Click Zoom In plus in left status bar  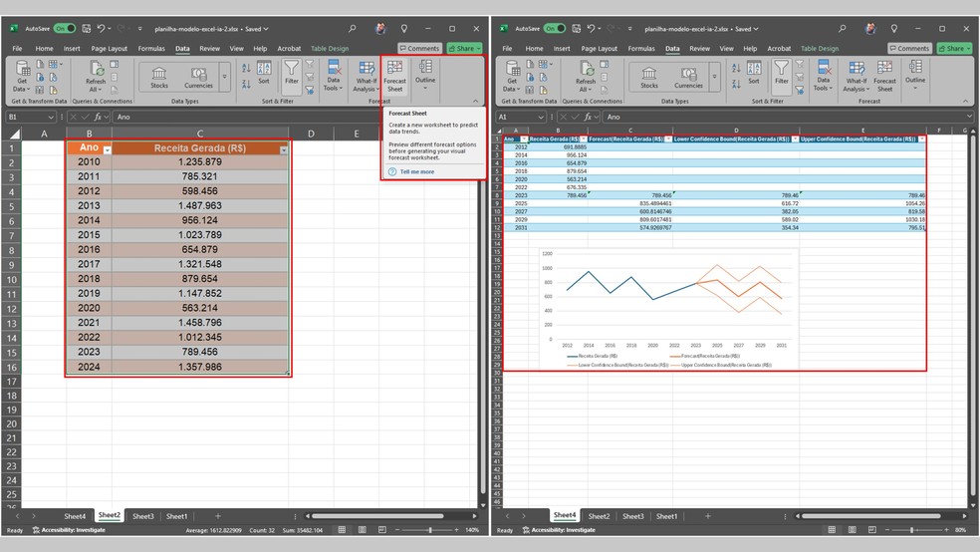point(456,530)
